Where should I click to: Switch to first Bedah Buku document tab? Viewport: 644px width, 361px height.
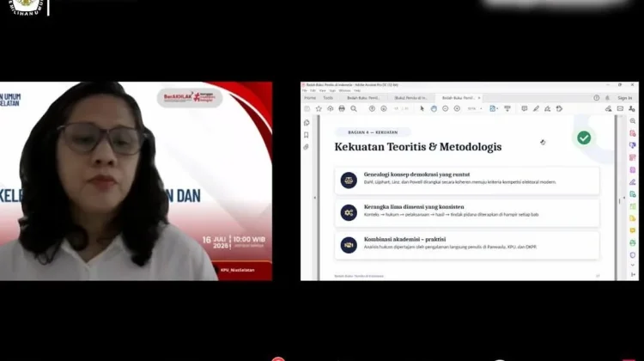[x=363, y=98]
